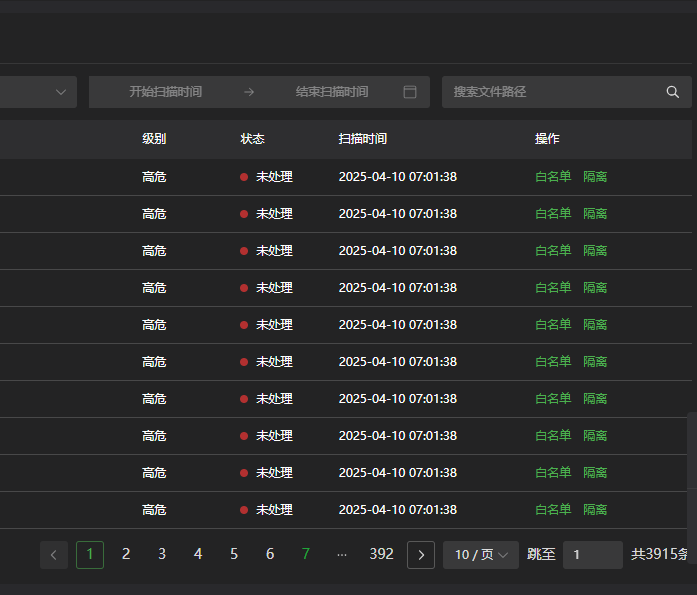Click the 跳至 page jump input
Screen dimensions: 697x595
[x=593, y=555]
